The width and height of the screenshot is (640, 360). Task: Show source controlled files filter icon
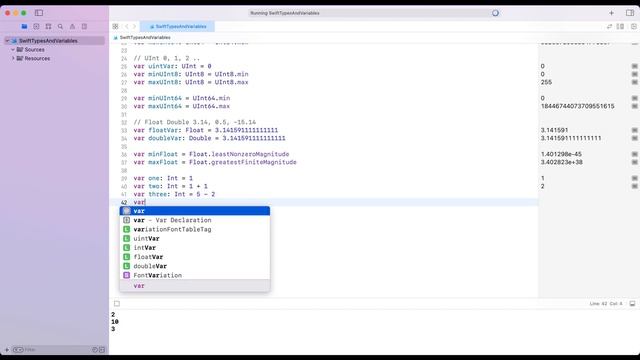[x=102, y=350]
